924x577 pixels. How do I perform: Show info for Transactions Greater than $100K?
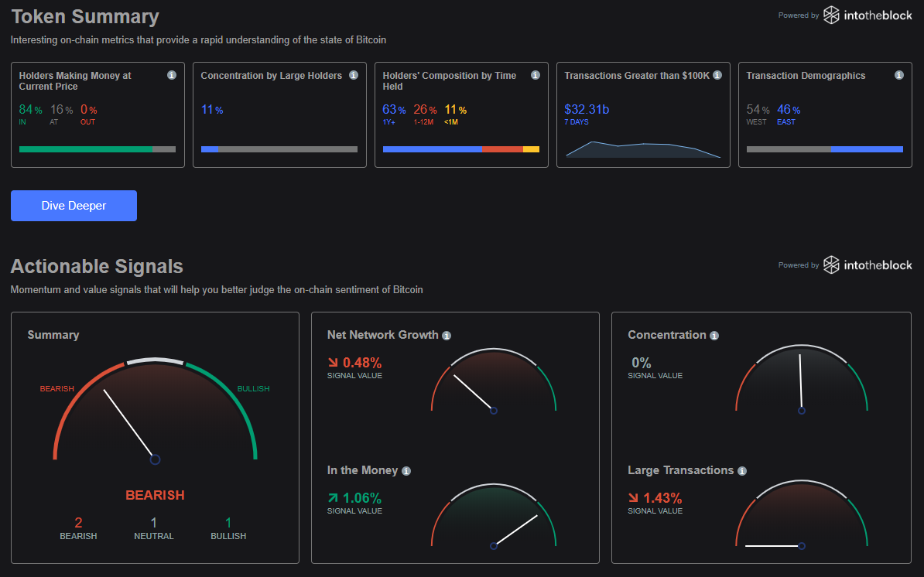click(717, 75)
